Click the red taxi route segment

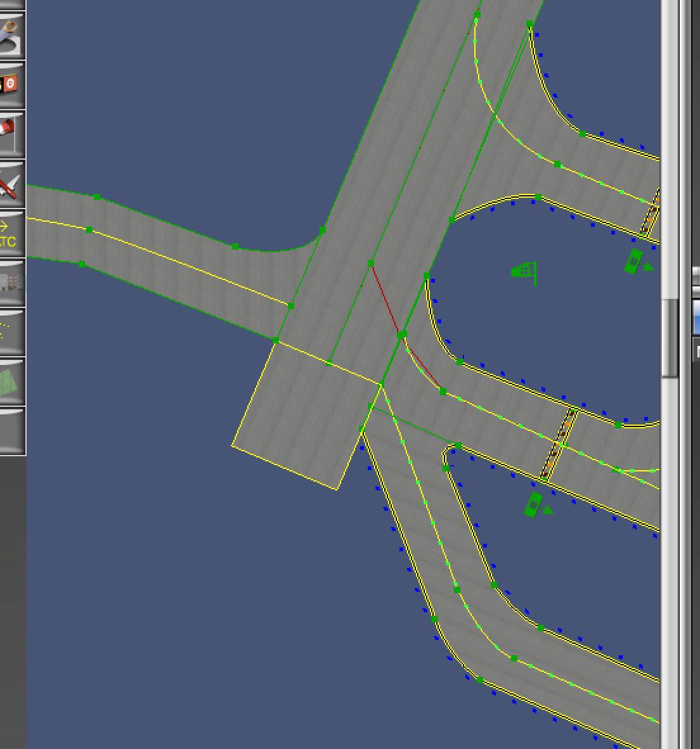coord(385,298)
